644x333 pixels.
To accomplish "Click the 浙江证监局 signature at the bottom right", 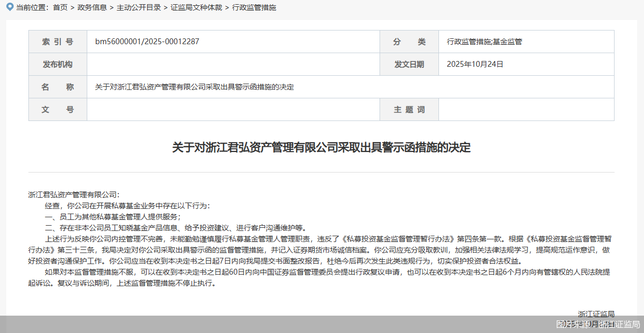I will tap(596, 314).
